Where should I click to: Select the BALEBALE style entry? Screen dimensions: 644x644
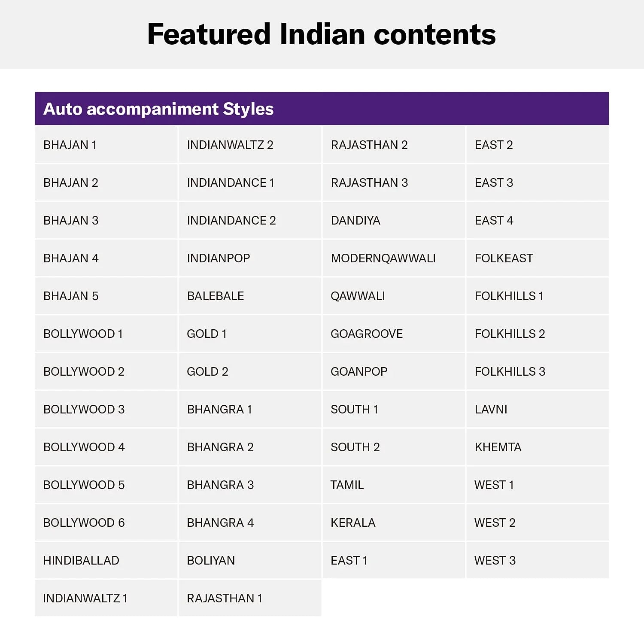(x=215, y=296)
